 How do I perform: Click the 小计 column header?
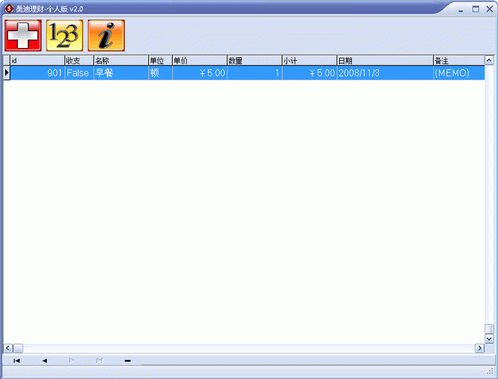click(x=309, y=61)
